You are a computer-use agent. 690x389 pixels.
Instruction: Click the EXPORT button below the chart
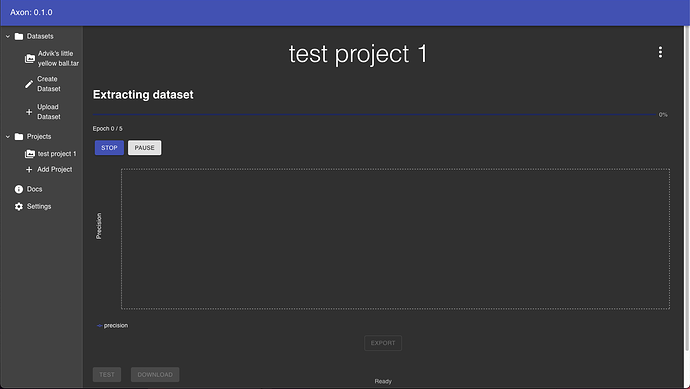[x=383, y=343]
